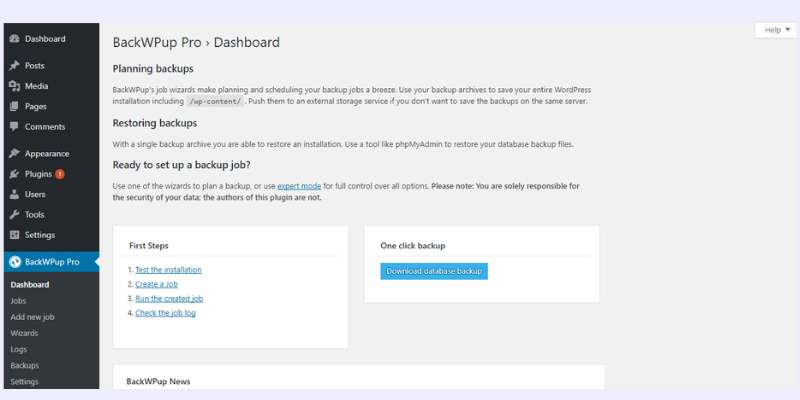Click the Dashboard gauge icon in the sidebar

pos(14,39)
